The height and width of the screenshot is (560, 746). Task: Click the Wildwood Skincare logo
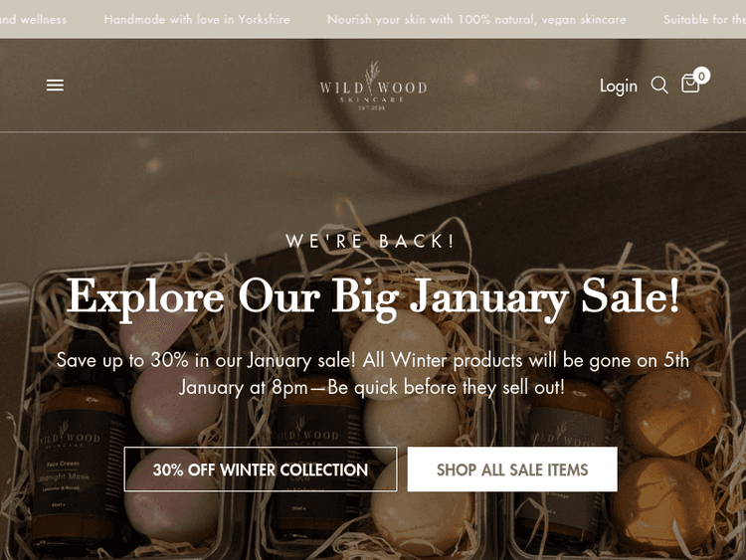pos(373,87)
